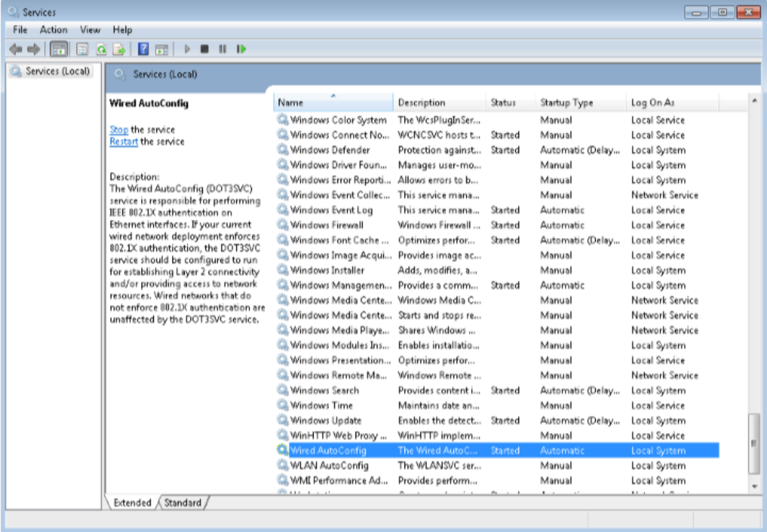Viewport: 767px width, 532px height.
Task: Click the Back arrow in the toolbar
Action: click(x=16, y=50)
